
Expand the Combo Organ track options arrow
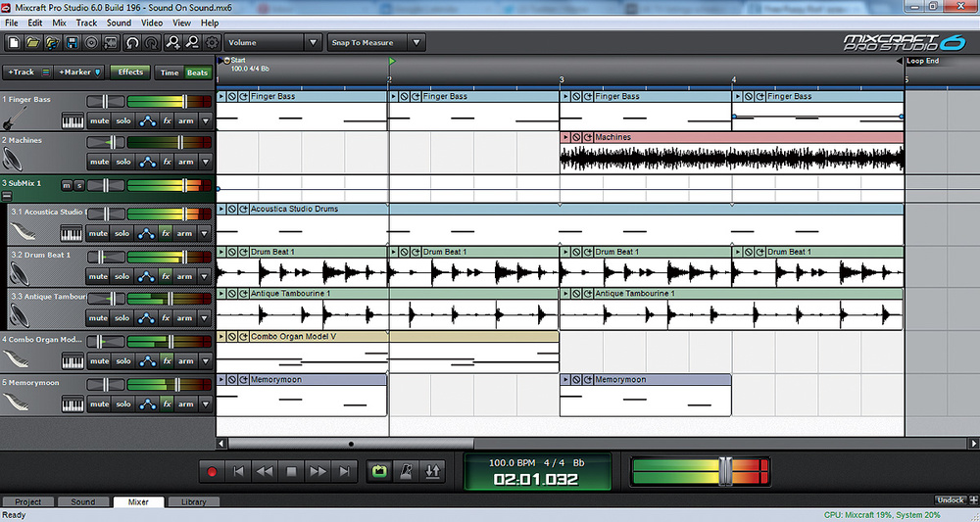pos(206,361)
